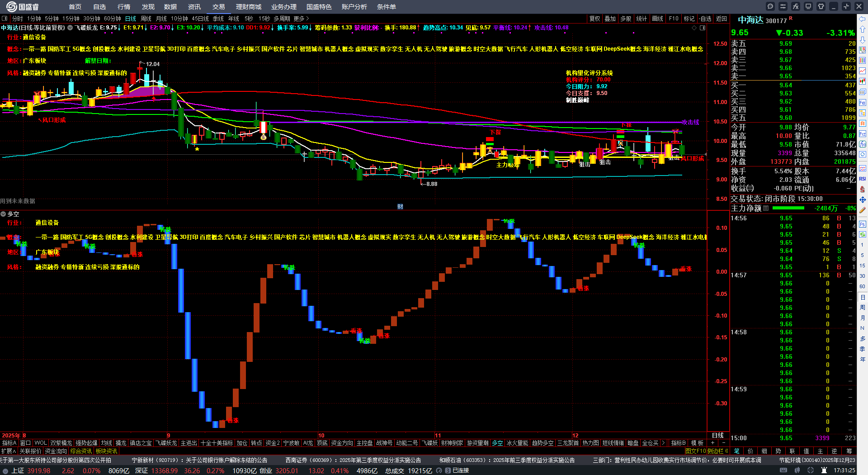Toggle the -自选 watchlist button
868x475 pixels.
click(705, 19)
